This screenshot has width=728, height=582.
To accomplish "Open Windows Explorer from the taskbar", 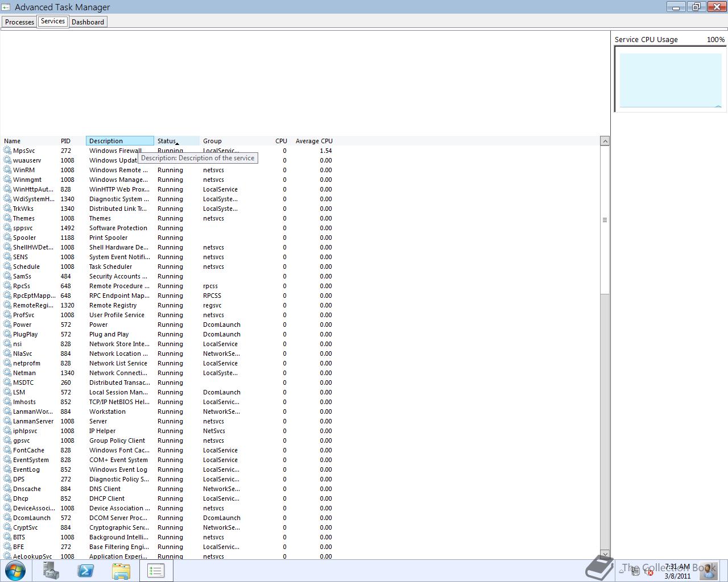I will pos(121,571).
